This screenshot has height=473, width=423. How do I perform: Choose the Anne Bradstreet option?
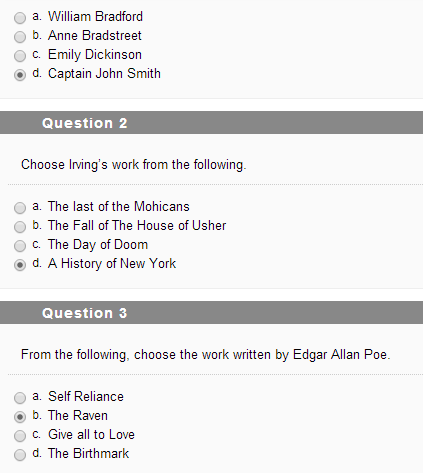coord(20,37)
